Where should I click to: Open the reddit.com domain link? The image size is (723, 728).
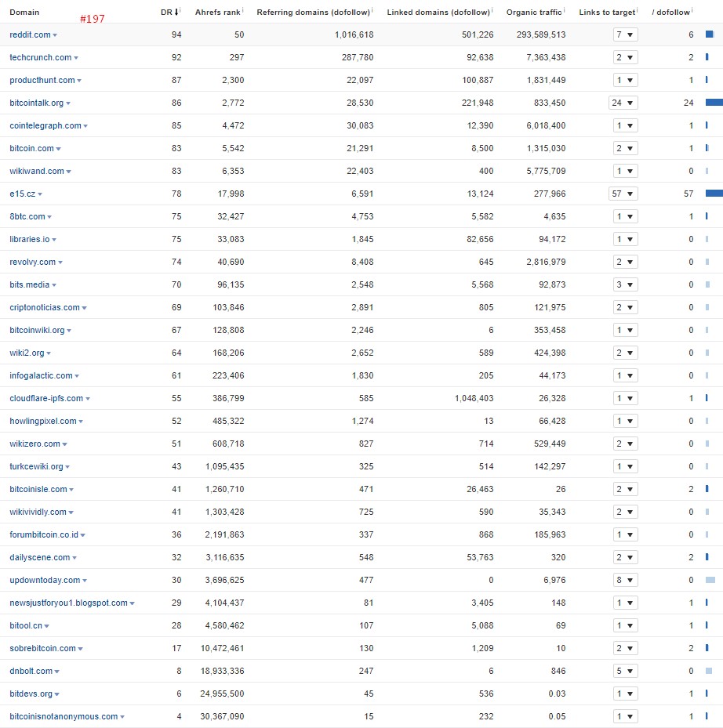[30, 34]
